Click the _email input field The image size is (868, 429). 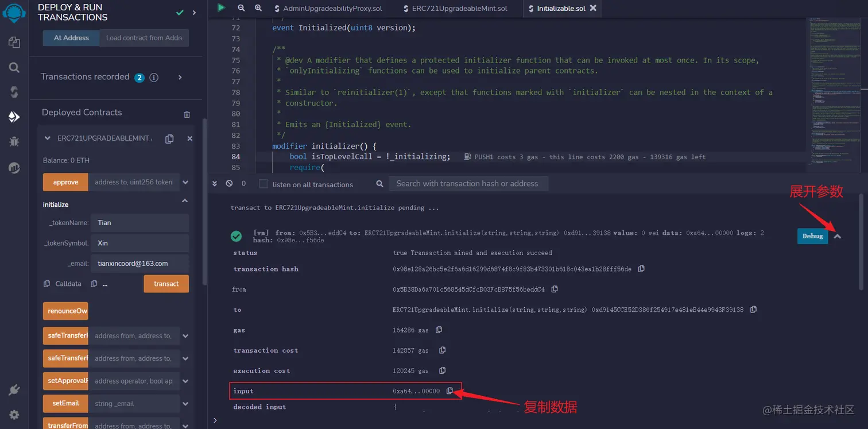click(x=139, y=264)
